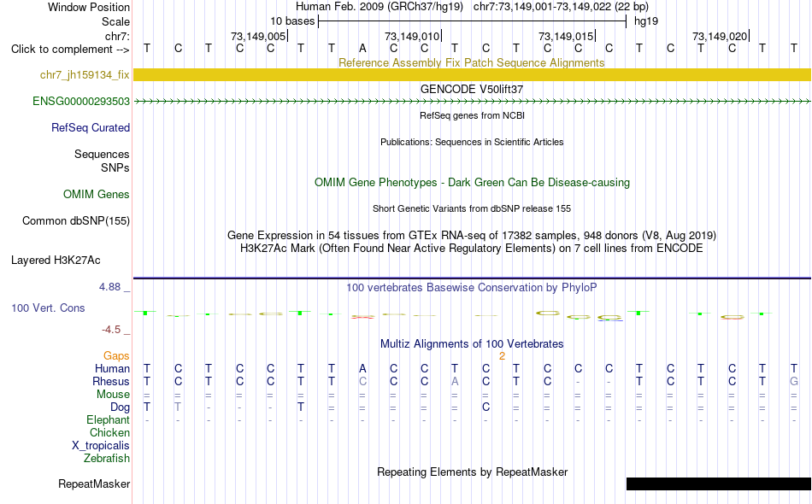Click the Rhesus species label
The width and height of the screenshot is (812, 504).
[x=111, y=382]
